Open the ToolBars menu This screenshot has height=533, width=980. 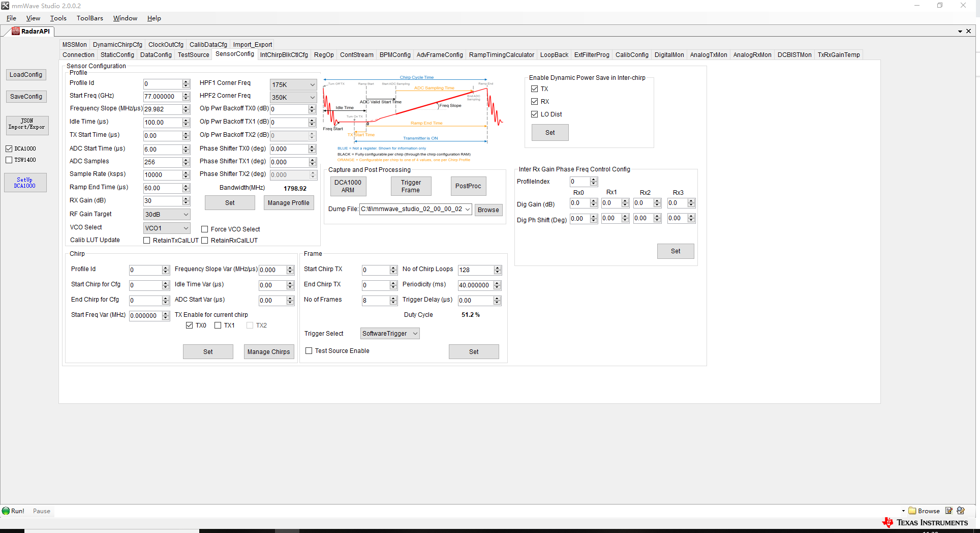(89, 18)
